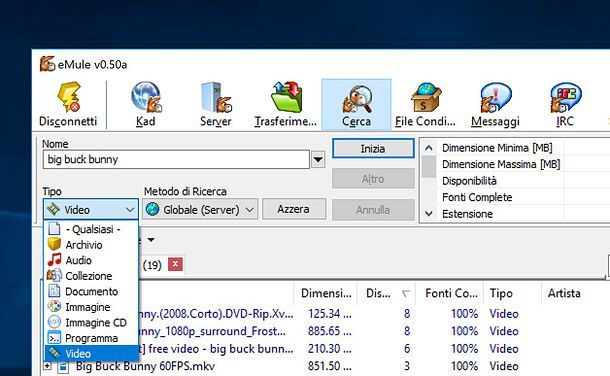Image resolution: width=610 pixels, height=376 pixels.
Task: Click the Nome search text field
Action: pos(176,159)
